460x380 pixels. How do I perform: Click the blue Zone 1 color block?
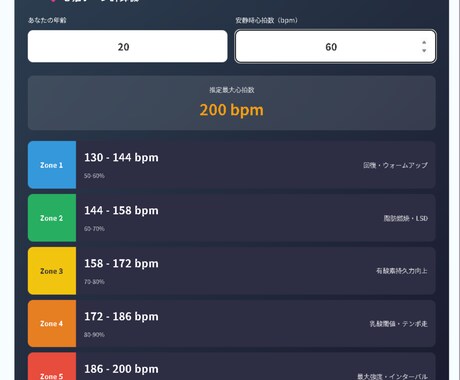pos(52,165)
